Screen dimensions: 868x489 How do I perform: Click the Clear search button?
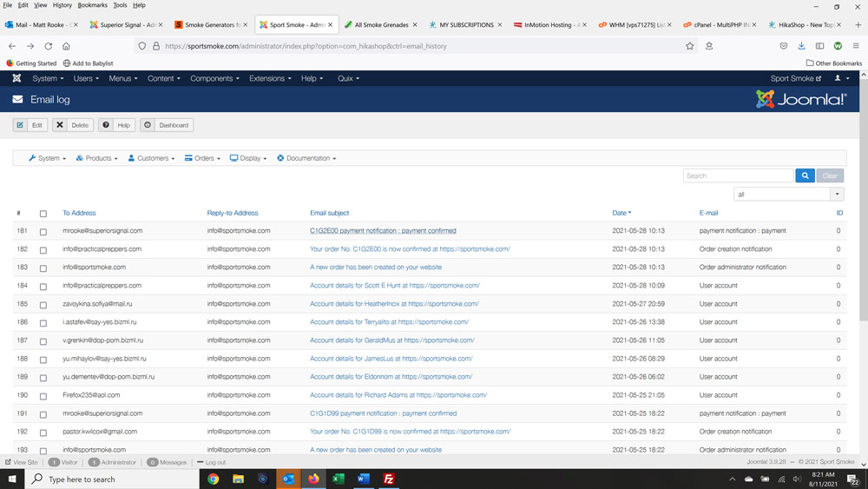coord(830,175)
